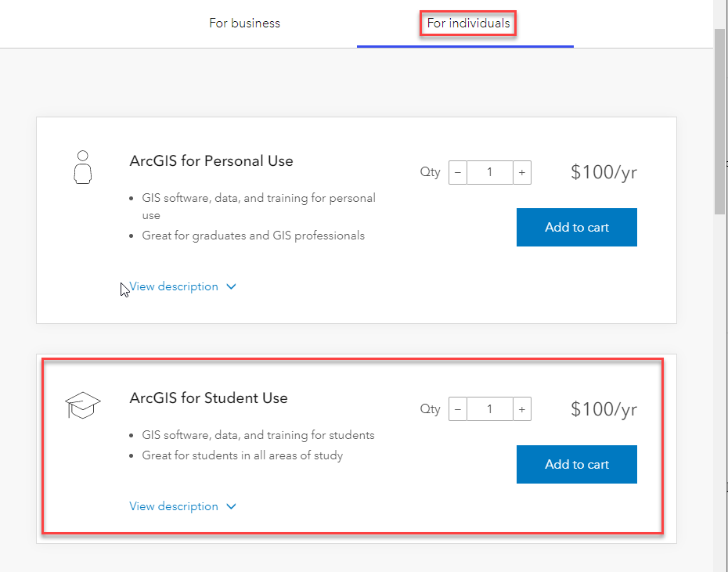Open View description link under Personal Use
728x572 pixels.
click(x=174, y=286)
